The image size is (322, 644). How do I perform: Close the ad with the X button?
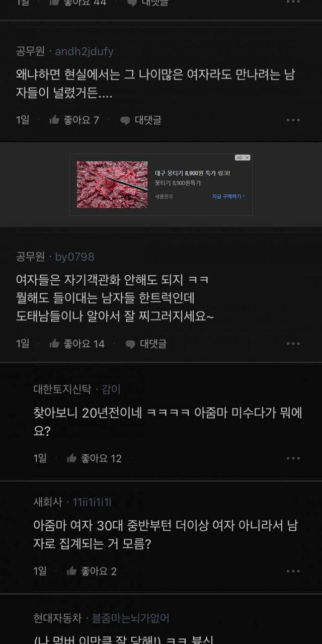[247, 157]
